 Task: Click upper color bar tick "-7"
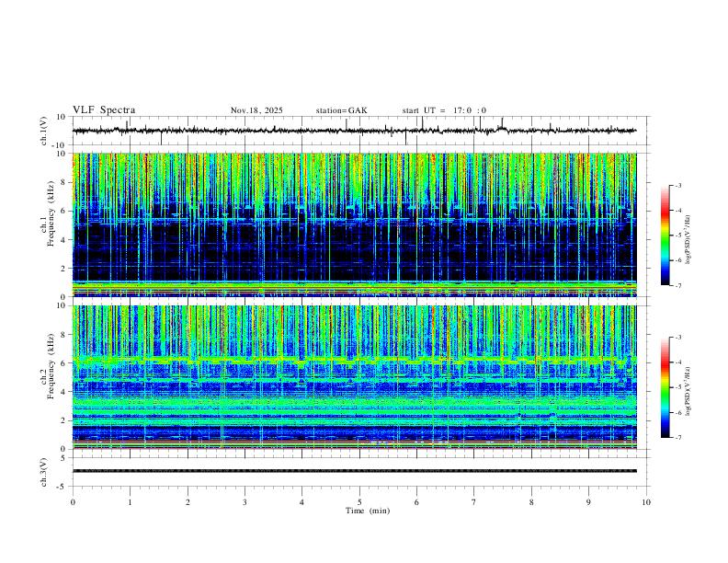pos(677,286)
